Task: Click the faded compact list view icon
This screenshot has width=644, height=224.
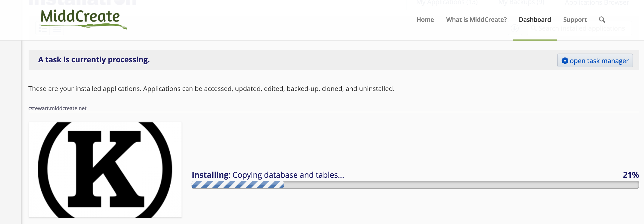Action: click(57, 29)
